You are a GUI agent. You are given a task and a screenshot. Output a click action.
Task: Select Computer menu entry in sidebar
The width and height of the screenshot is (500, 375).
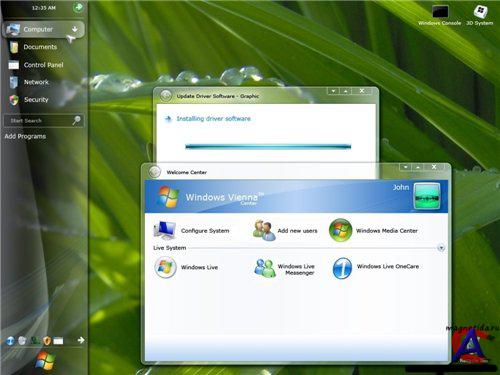pyautogui.click(x=44, y=29)
